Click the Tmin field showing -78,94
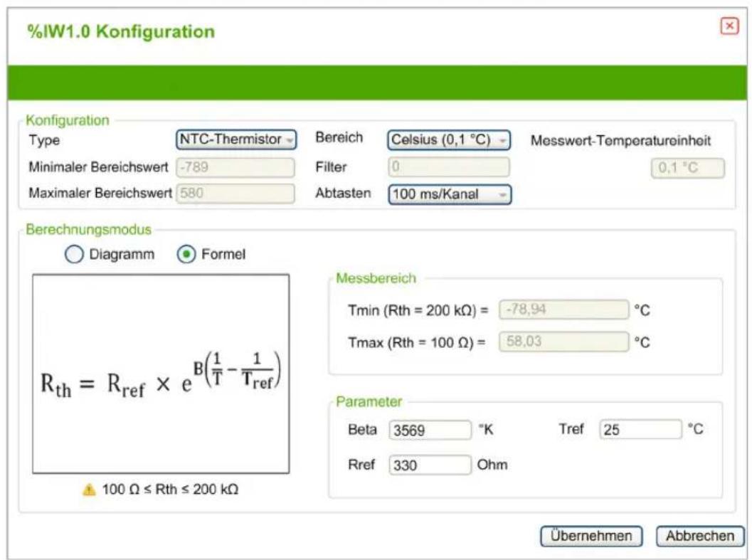 click(x=563, y=310)
